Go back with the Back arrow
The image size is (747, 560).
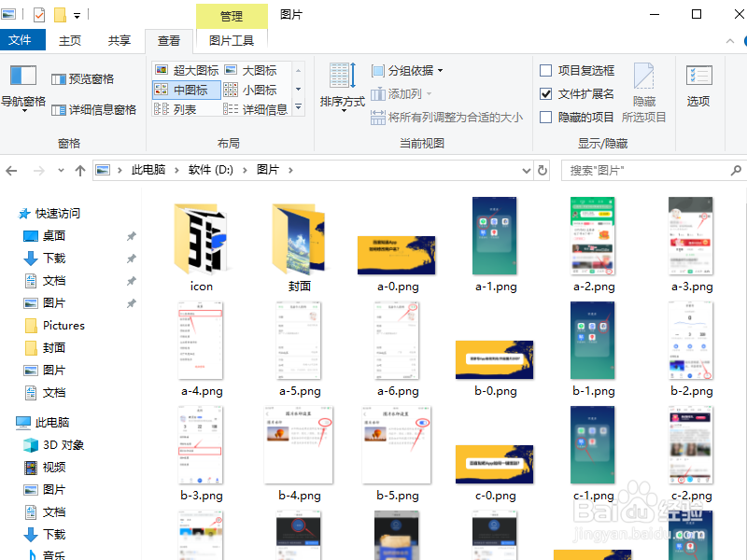click(x=11, y=171)
